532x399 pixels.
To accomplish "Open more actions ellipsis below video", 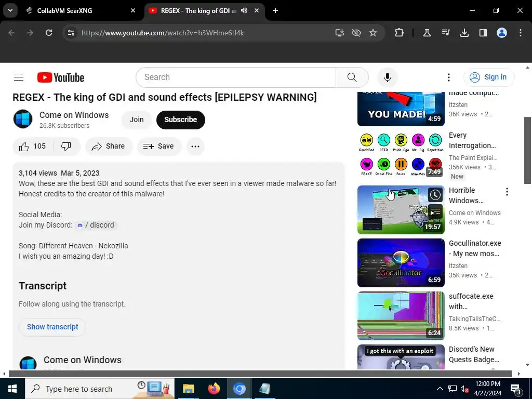I will [x=195, y=146].
